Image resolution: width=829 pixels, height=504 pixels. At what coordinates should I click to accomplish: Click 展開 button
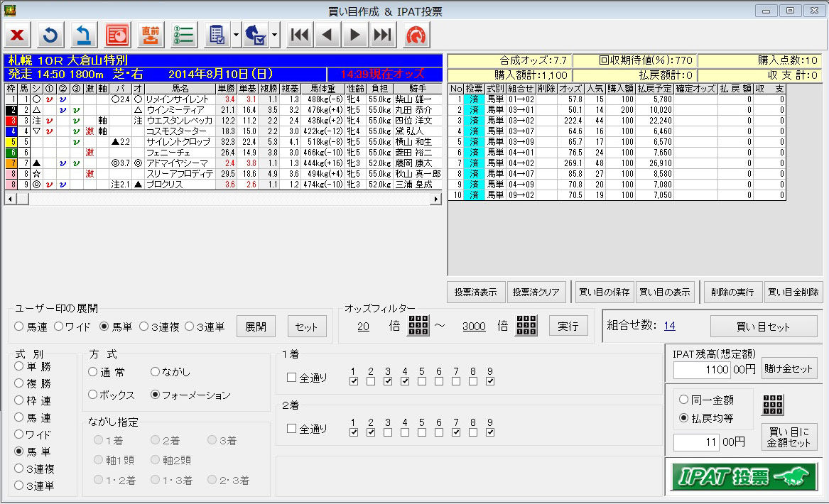pos(256,327)
